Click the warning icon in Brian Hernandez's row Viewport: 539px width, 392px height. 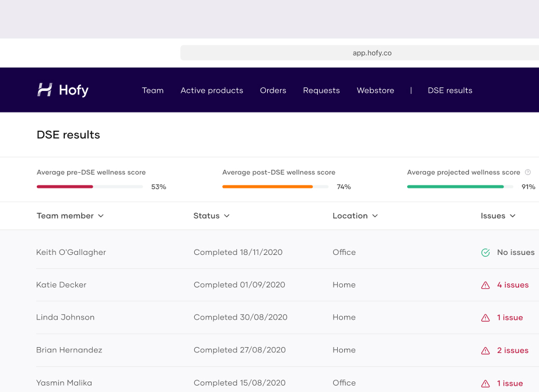[x=485, y=351]
